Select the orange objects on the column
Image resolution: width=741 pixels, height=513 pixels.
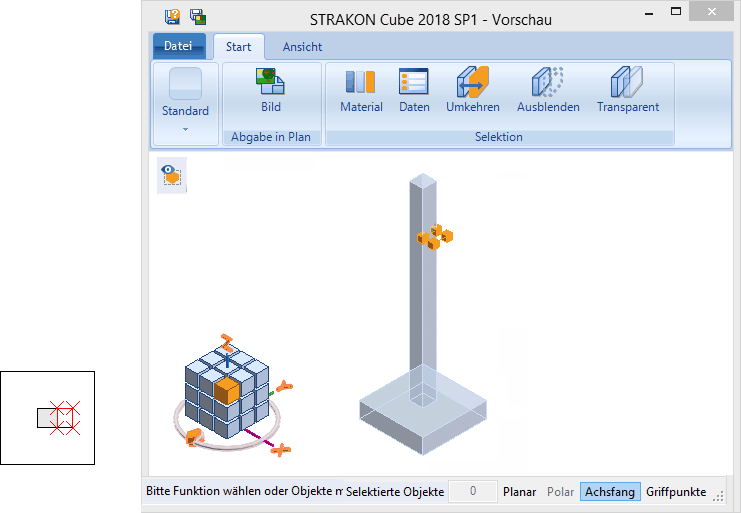[x=435, y=237]
